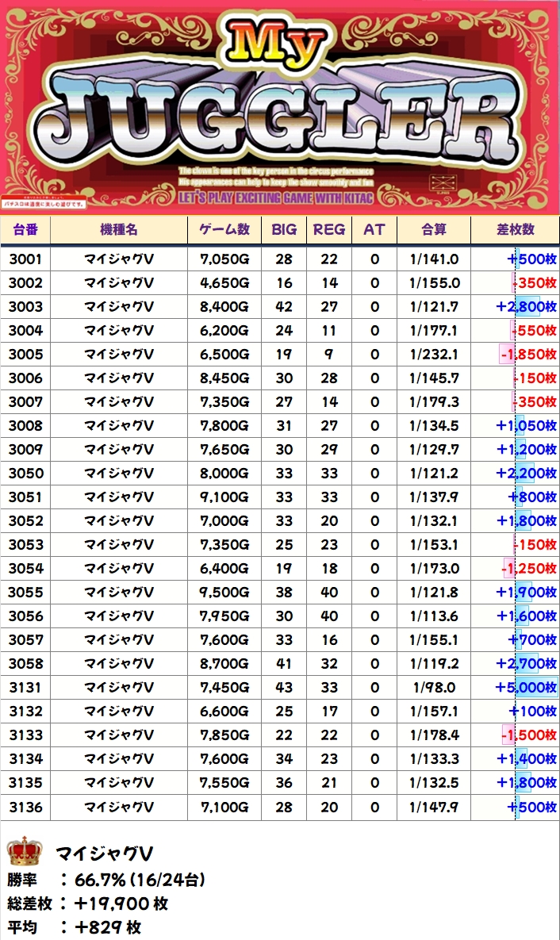Select the 差枚数 column header
Image resolution: width=560 pixels, height=940 pixels.
[x=515, y=229]
